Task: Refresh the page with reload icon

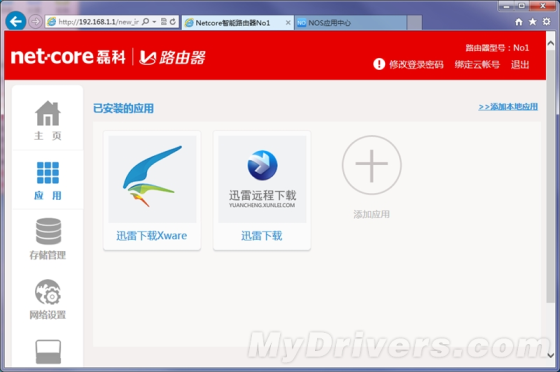Action: click(173, 22)
